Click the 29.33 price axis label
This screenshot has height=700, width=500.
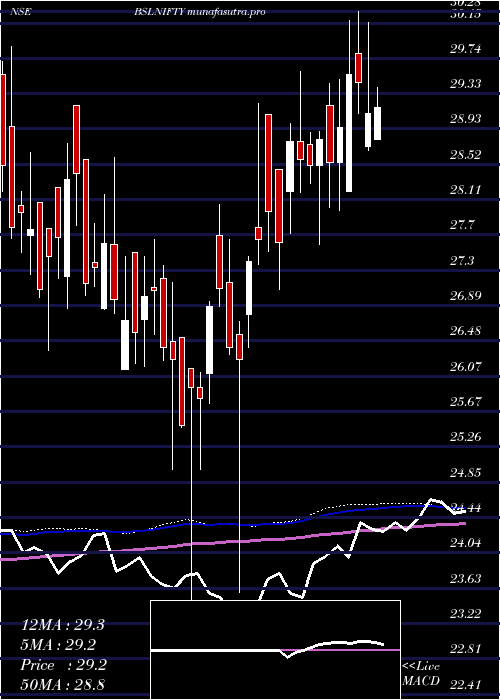coord(466,83)
